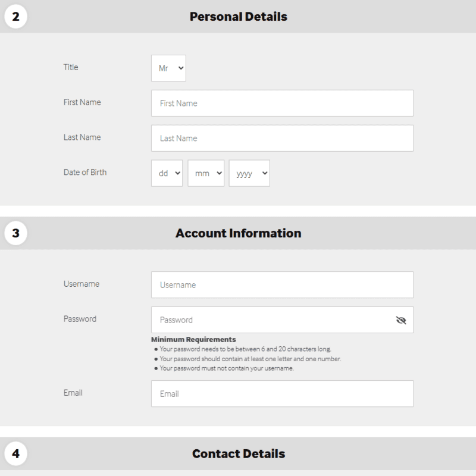This screenshot has height=476, width=476.
Task: Click the Title field label
Action: (x=71, y=67)
